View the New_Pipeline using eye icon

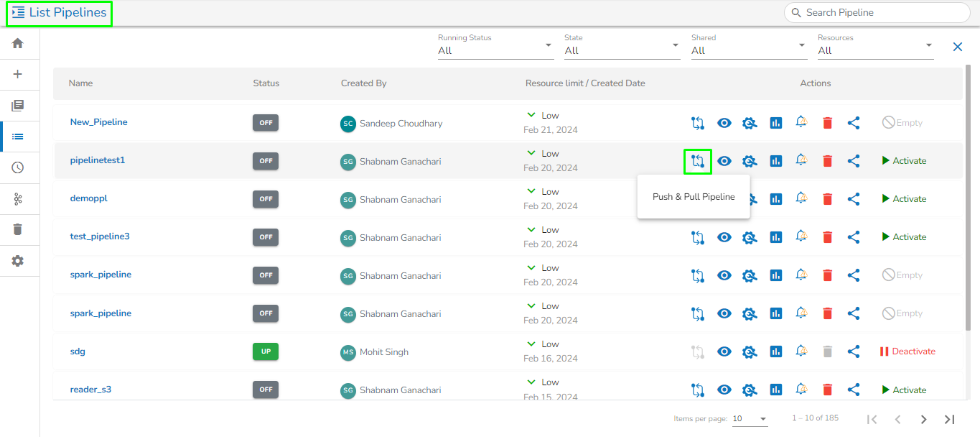pos(724,123)
